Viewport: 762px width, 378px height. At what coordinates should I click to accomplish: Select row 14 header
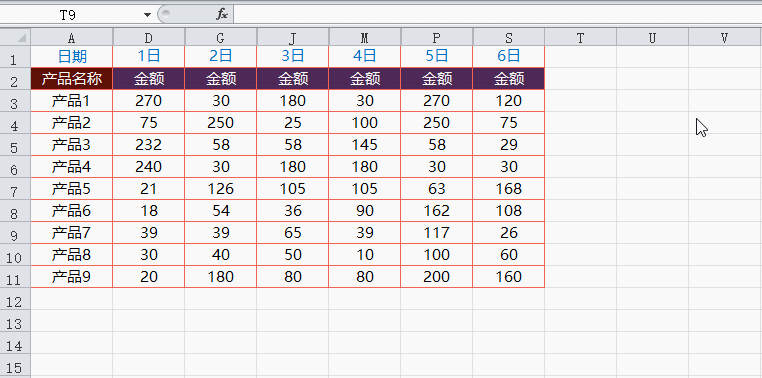(x=15, y=343)
